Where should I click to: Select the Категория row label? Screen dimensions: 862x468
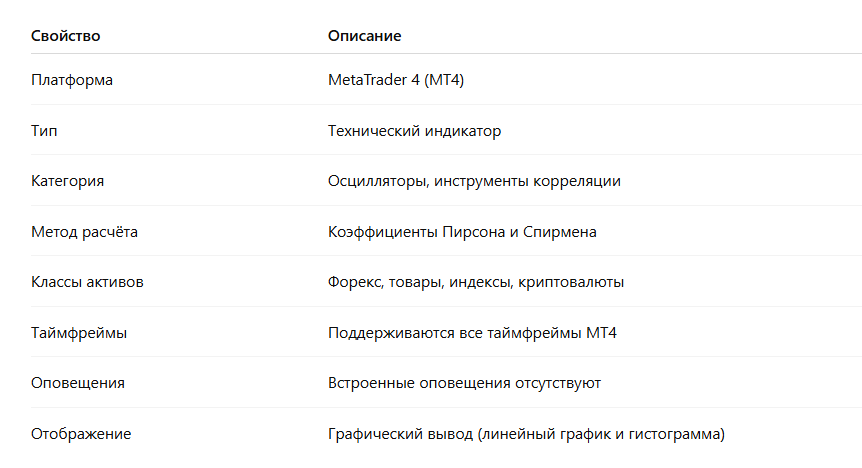[x=67, y=181]
